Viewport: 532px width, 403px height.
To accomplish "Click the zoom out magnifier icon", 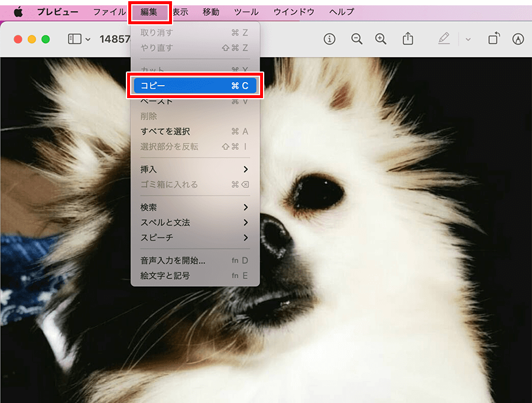I will coord(356,39).
